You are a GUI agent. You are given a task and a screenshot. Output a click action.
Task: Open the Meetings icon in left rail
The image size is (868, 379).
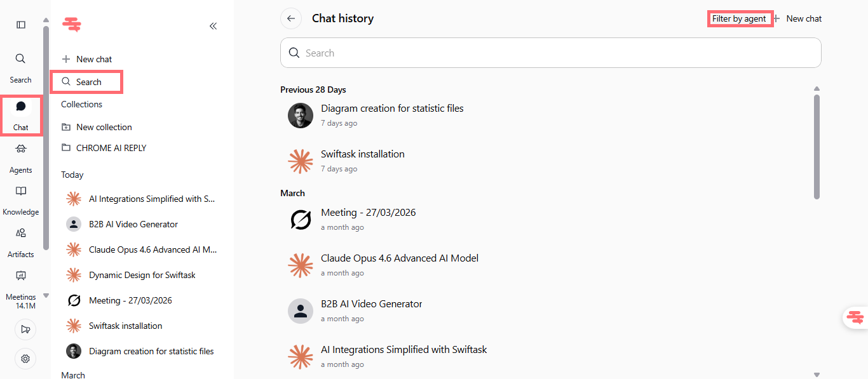(21, 276)
